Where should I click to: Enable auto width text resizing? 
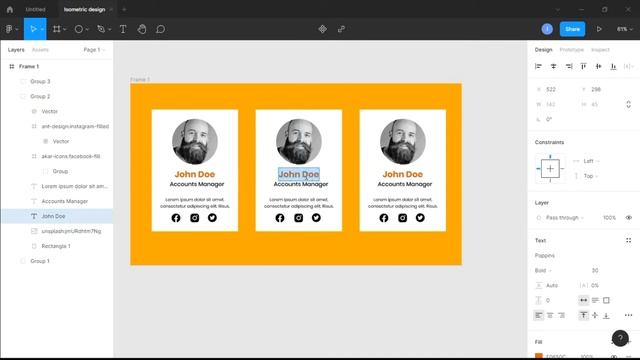coord(584,300)
